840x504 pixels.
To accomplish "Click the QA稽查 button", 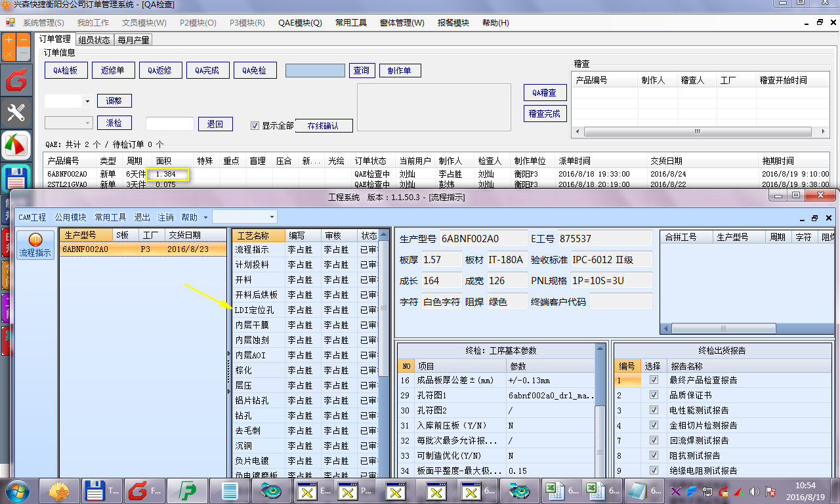I will (545, 93).
